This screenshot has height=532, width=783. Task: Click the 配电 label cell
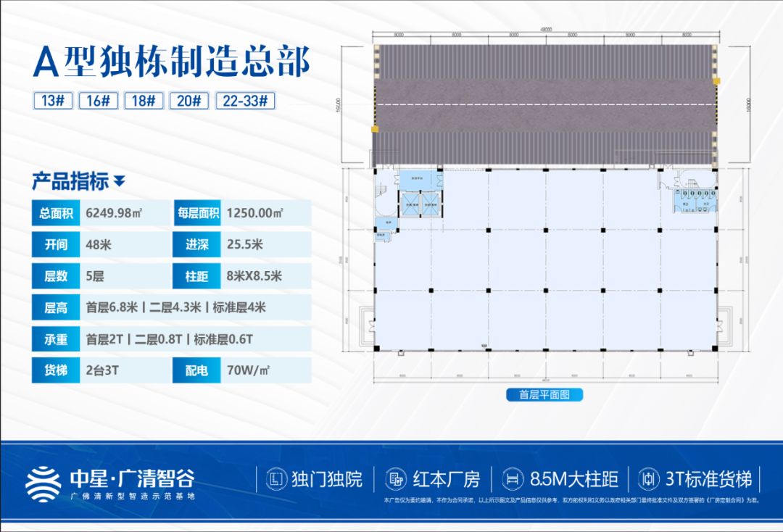point(197,370)
